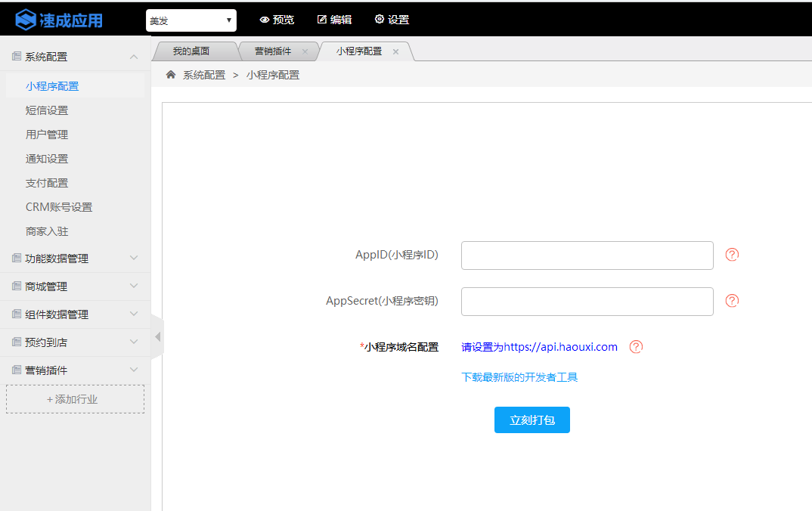The width and height of the screenshot is (812, 511).
Task: Click the 立刻打包 button
Action: pyautogui.click(x=532, y=420)
